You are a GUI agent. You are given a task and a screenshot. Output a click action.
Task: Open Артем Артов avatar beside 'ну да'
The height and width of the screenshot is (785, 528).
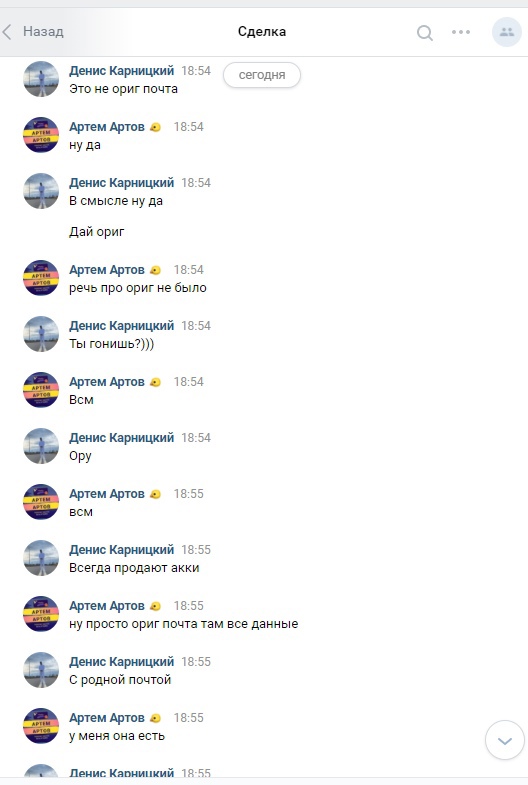(41, 135)
